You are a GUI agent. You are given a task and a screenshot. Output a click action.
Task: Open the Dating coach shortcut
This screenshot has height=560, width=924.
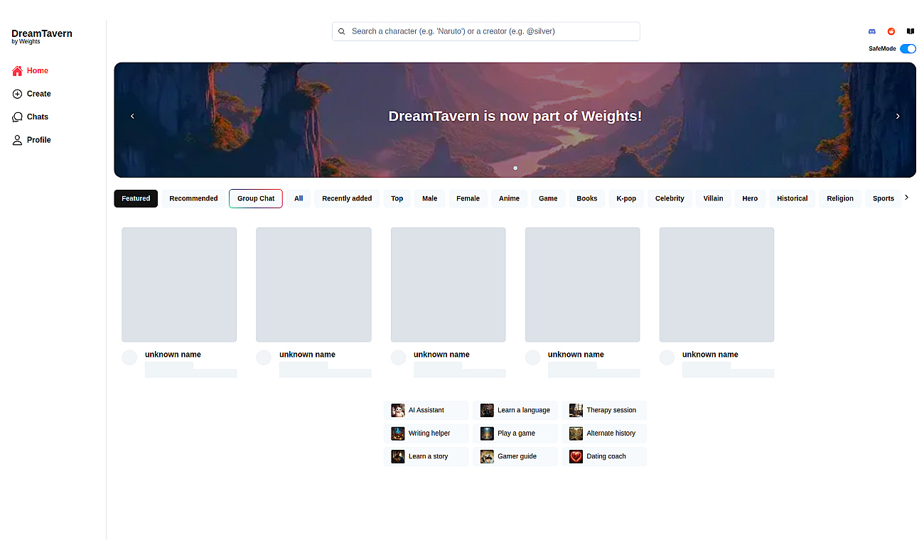604,456
